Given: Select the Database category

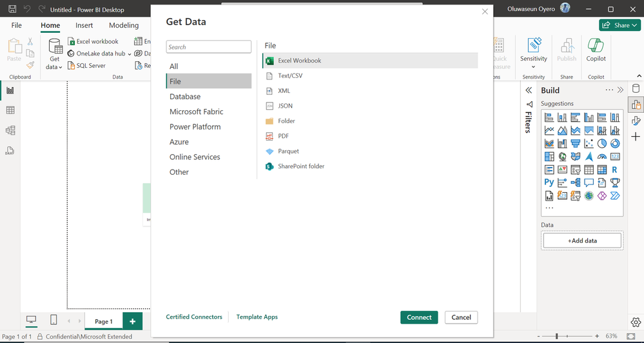Looking at the screenshot, I should (x=209, y=97).
